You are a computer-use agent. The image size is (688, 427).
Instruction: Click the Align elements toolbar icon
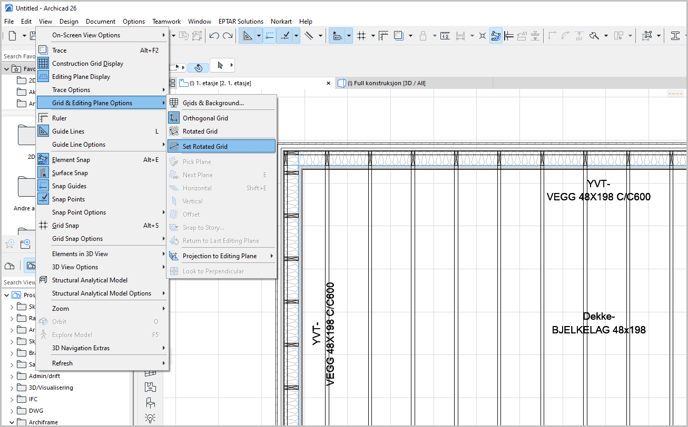click(509, 36)
